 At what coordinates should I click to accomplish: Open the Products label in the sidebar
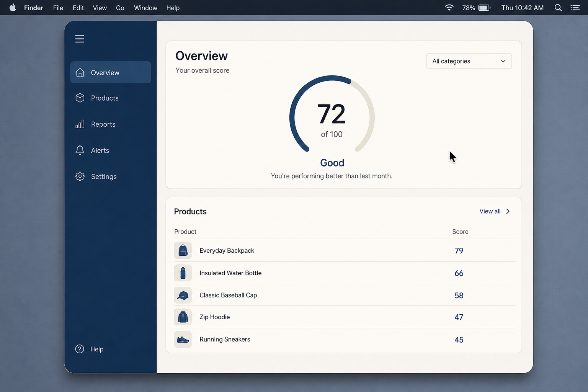pos(105,98)
